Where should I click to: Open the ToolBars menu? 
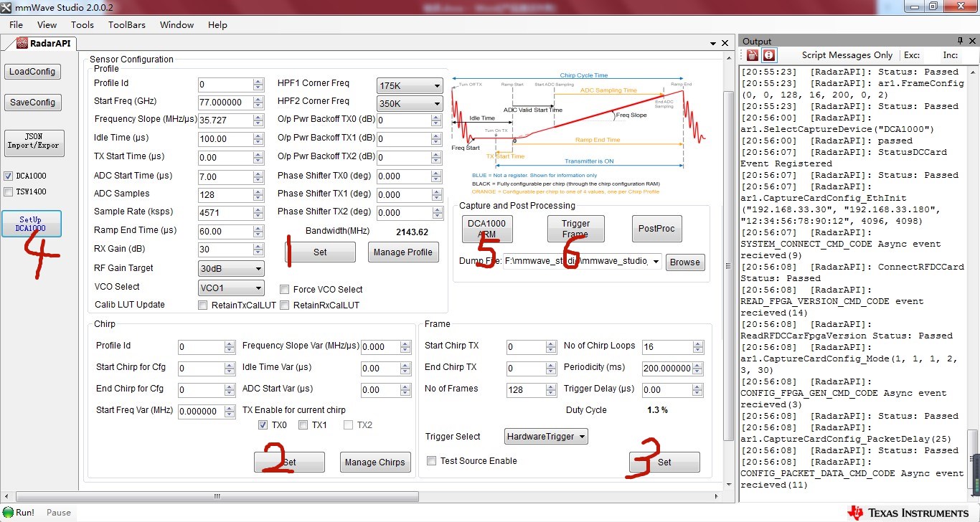(127, 24)
